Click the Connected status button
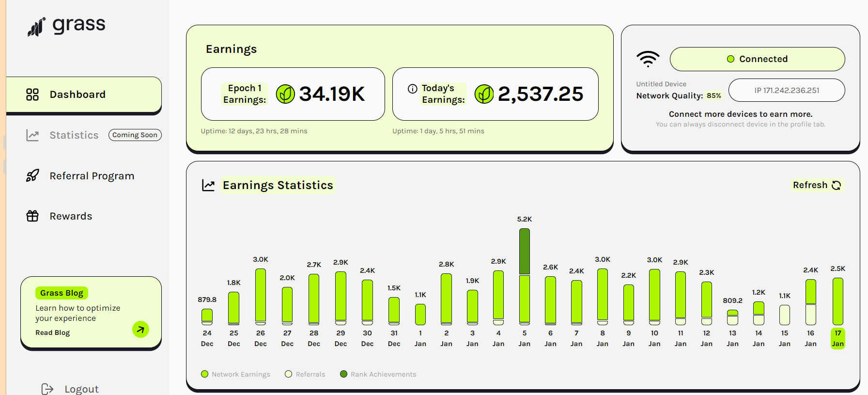 point(758,59)
